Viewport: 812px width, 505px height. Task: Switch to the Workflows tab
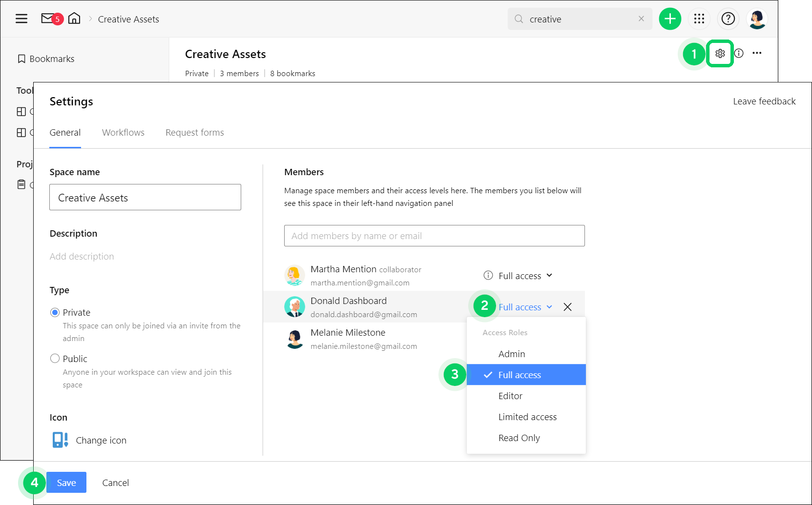[123, 133]
